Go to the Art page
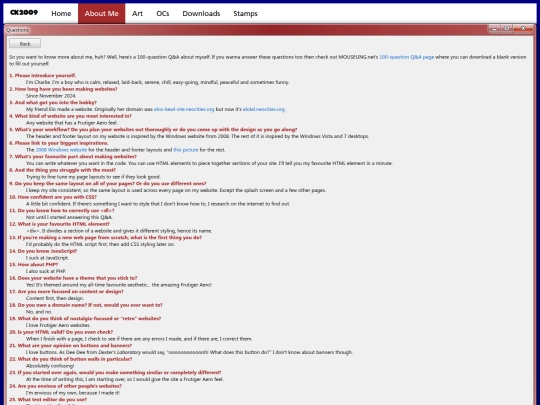The image size is (540, 405). tap(137, 13)
